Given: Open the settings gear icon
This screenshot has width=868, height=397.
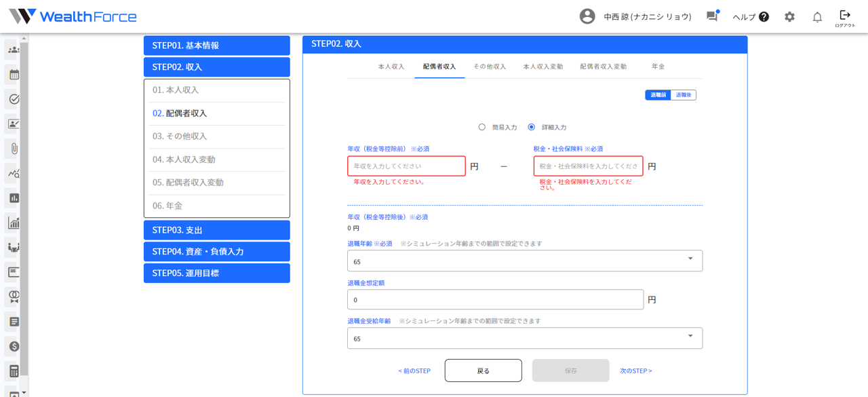Looking at the screenshot, I should (789, 16).
